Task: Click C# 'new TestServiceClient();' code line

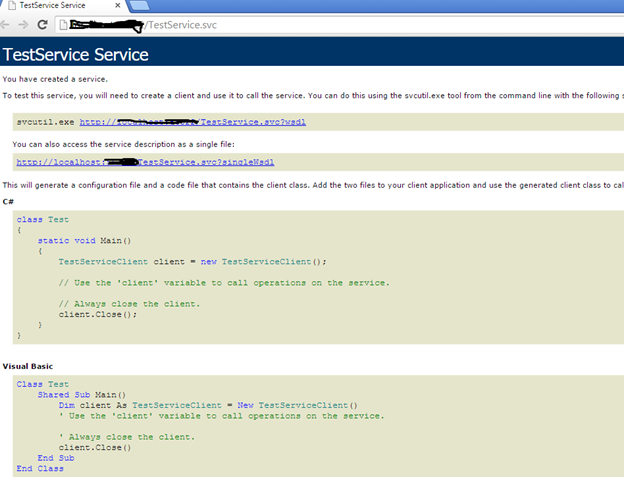Action: click(x=192, y=262)
